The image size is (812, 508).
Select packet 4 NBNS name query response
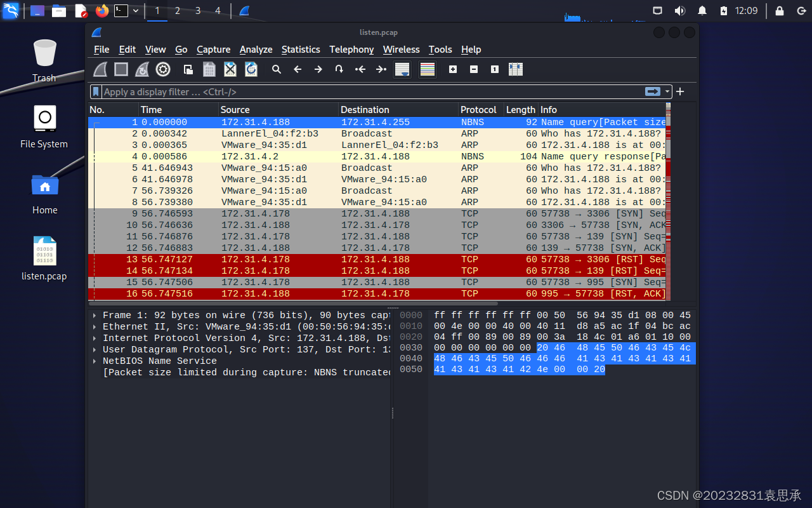tap(377, 157)
